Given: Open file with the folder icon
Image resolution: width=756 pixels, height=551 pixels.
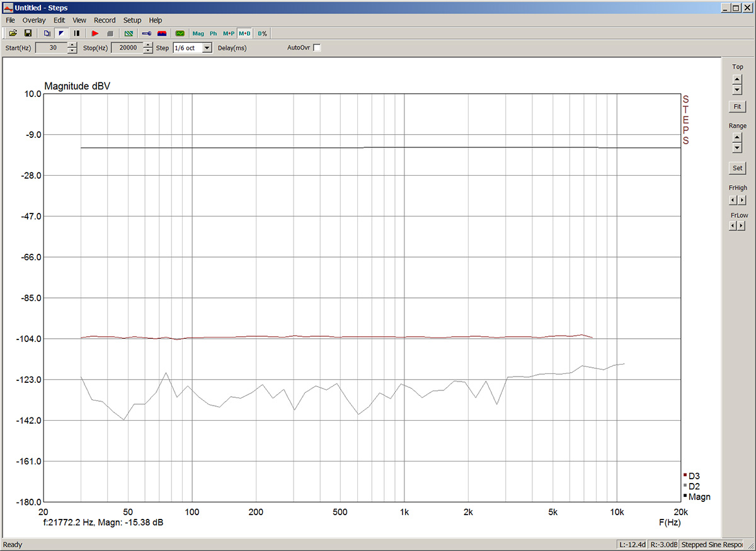Looking at the screenshot, I should click(13, 33).
